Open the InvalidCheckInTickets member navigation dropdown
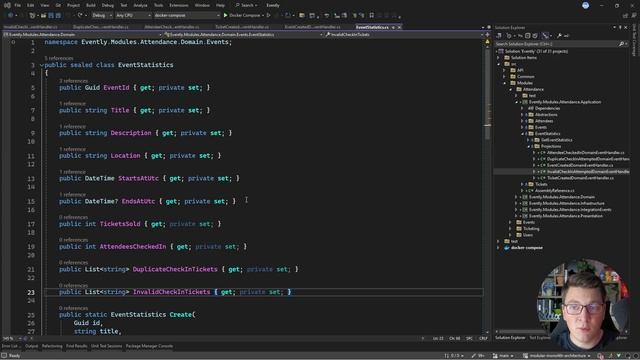Viewport: 640px width, 360px height. (x=403, y=35)
